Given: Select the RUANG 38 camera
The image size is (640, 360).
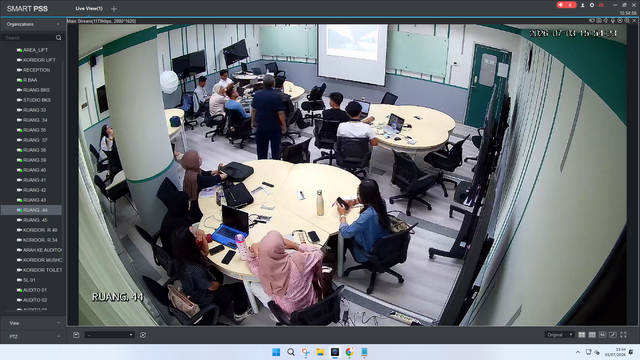Looking at the screenshot, I should click(x=34, y=150).
